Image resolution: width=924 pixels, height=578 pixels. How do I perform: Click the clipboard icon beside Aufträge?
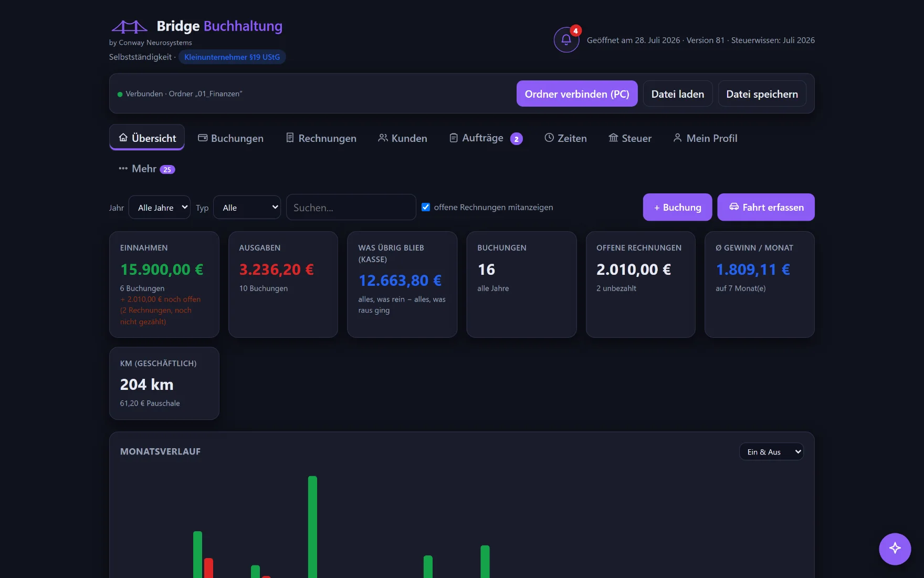pos(454,138)
